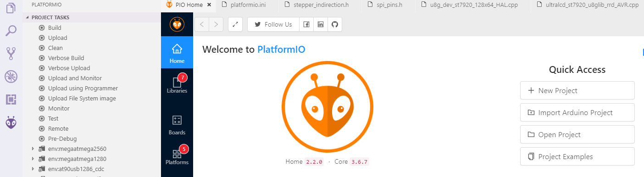The width and height of the screenshot is (644, 177).
Task: Open the LinkedIn icon link
Action: coord(321,24)
